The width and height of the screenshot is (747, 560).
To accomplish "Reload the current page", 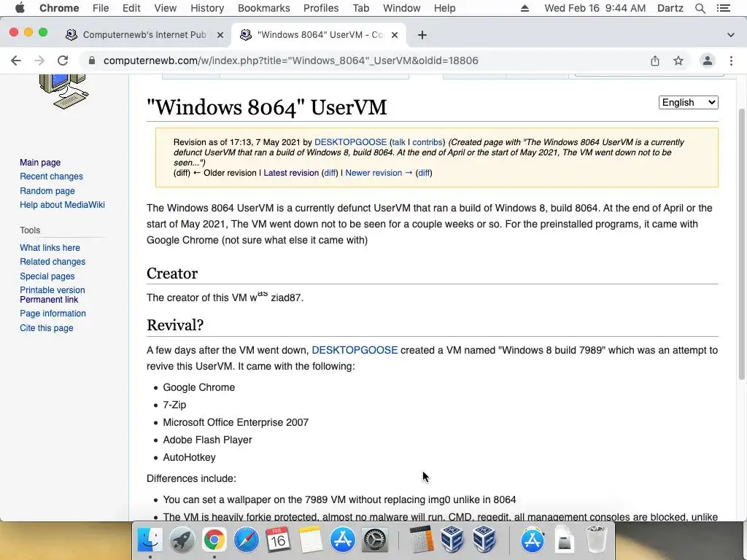I will (63, 61).
